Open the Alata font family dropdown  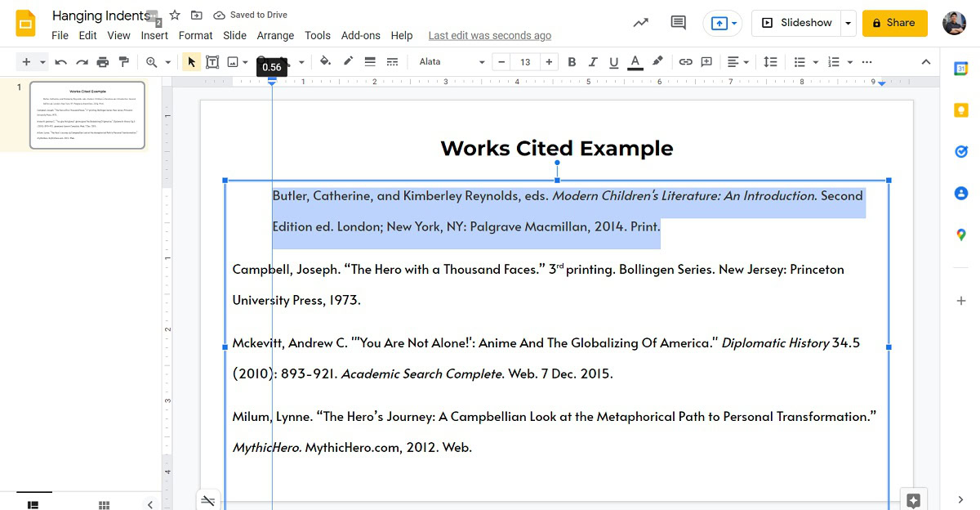point(451,62)
